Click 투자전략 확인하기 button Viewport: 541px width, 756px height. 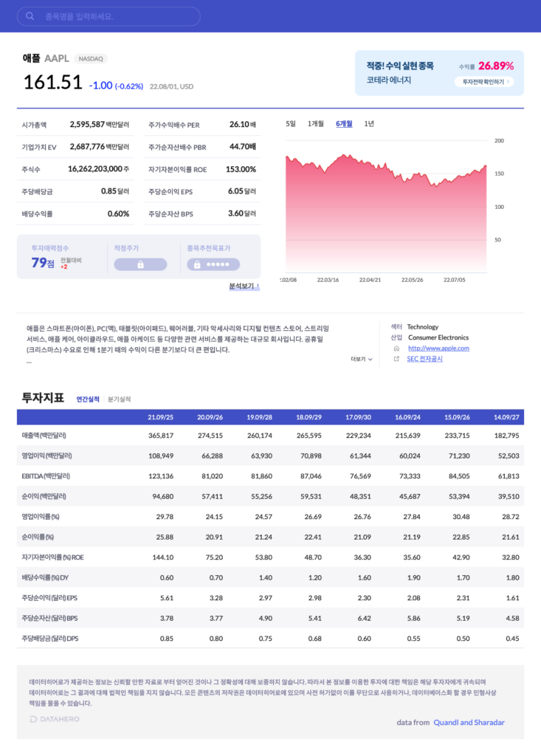point(484,82)
